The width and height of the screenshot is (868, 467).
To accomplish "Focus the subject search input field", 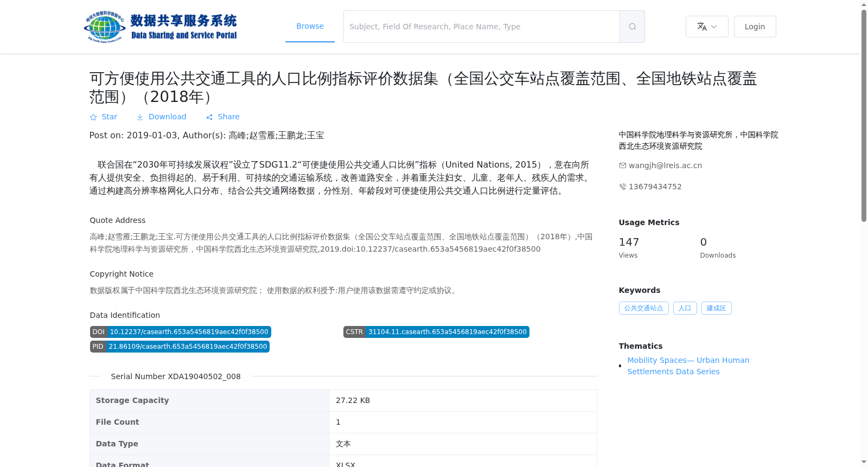I will click(482, 27).
